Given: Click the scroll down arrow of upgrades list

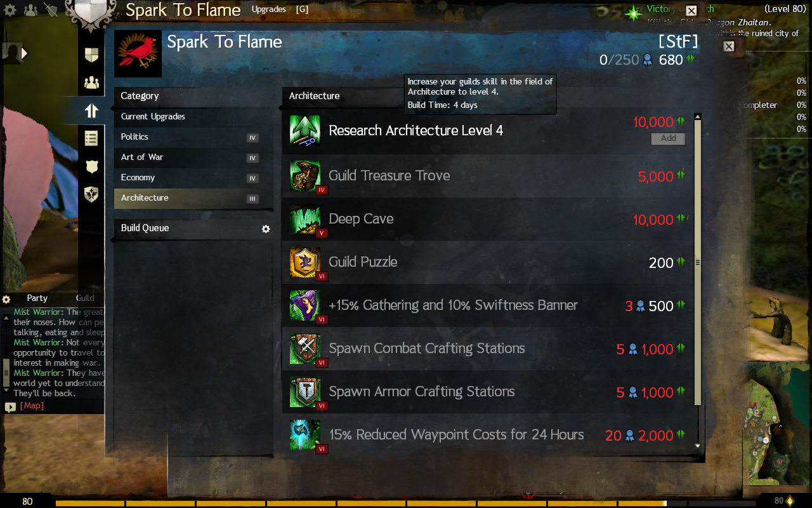Looking at the screenshot, I should pos(698,446).
